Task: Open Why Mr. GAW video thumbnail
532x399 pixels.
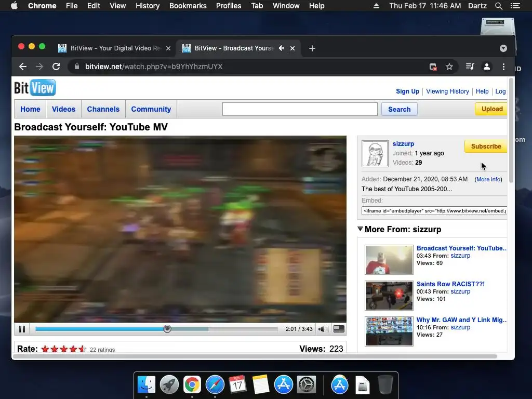Action: [x=389, y=331]
